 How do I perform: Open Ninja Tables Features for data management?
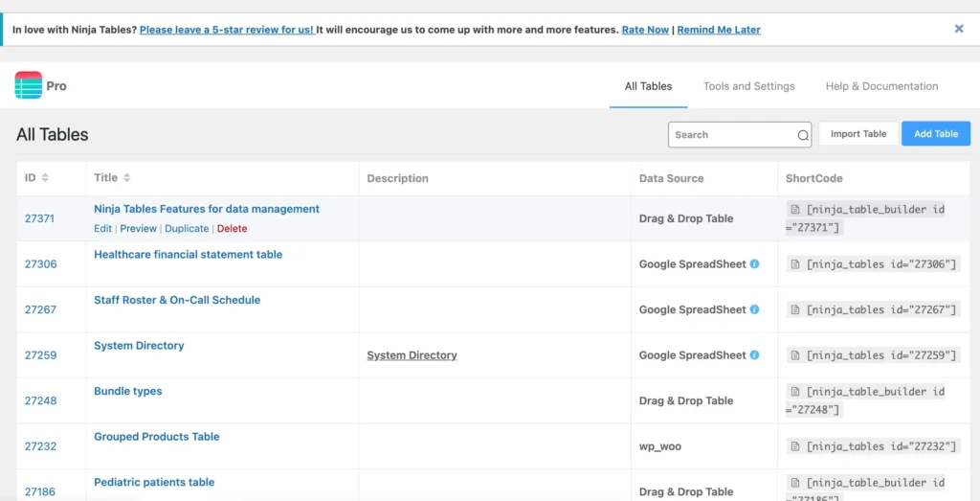tap(207, 209)
